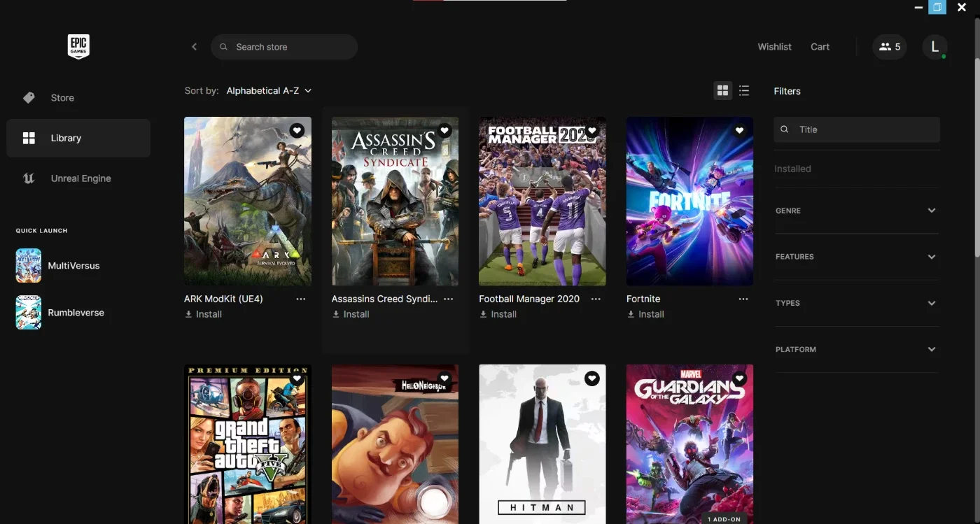This screenshot has height=524, width=980.
Task: Click the MultiVersus quick launch label
Action: click(x=73, y=266)
